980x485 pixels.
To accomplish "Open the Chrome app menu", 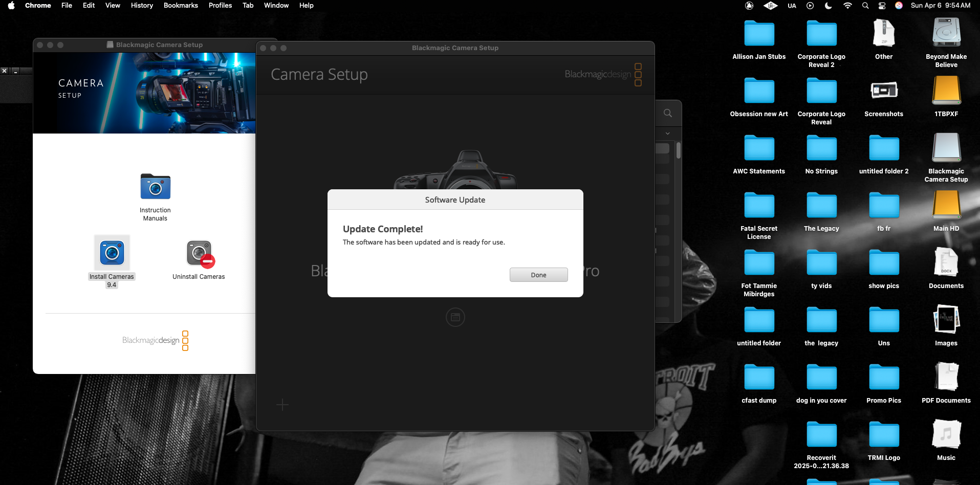I will 38,5.
